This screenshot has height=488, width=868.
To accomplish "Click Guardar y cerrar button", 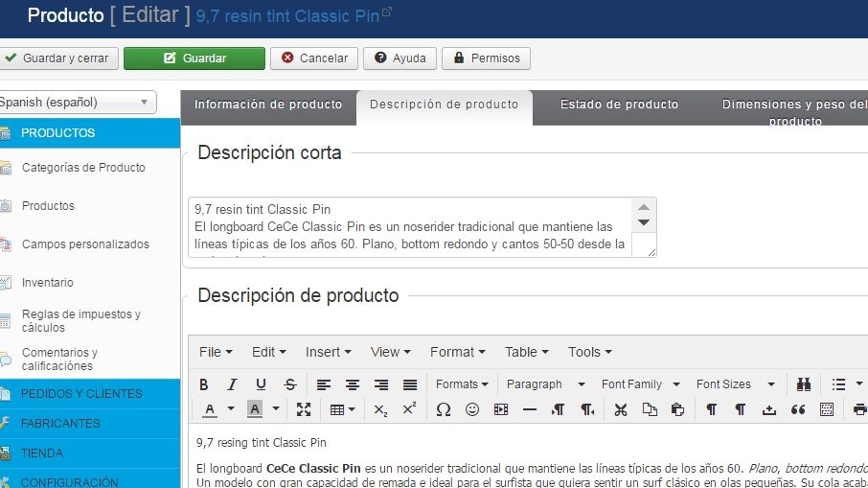I will click(58, 58).
